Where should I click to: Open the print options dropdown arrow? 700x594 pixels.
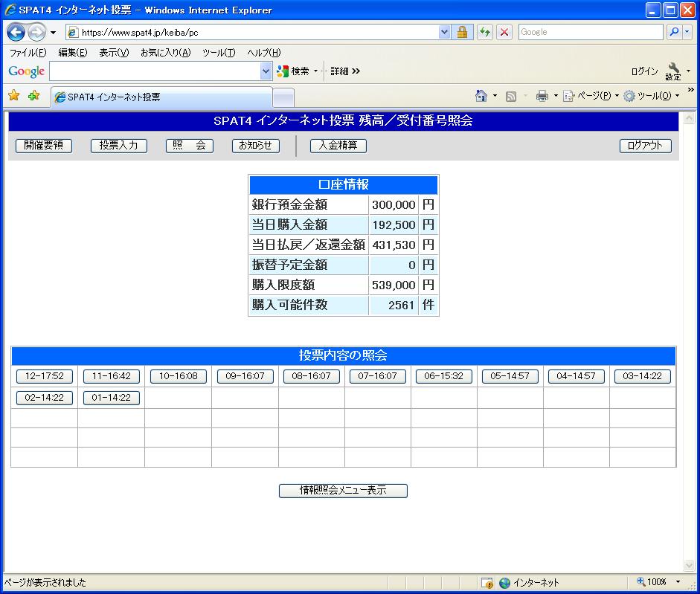556,95
